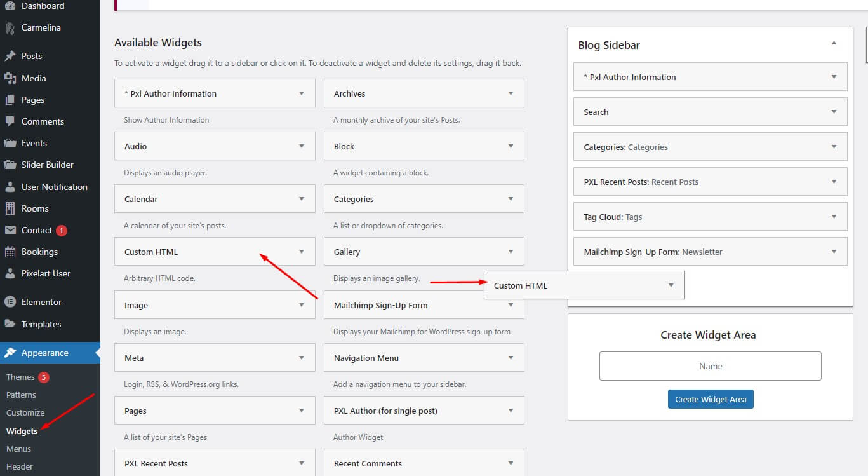This screenshot has height=476, width=868.
Task: Open the Themes submenu item
Action: point(20,377)
